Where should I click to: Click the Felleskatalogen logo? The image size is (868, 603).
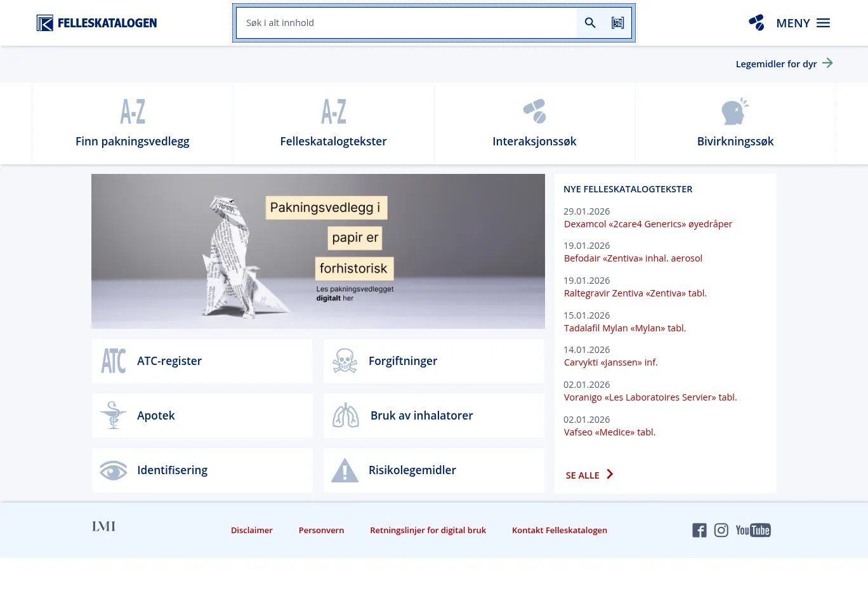(x=96, y=23)
